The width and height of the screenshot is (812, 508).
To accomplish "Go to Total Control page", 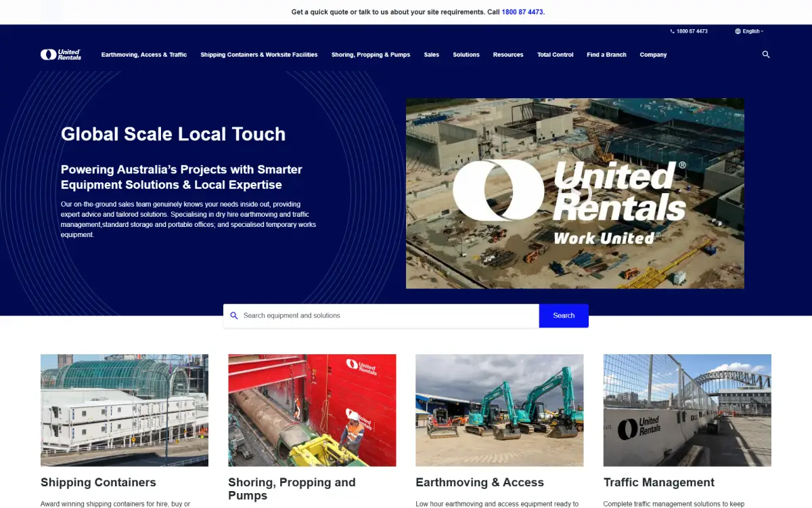I will (556, 55).
